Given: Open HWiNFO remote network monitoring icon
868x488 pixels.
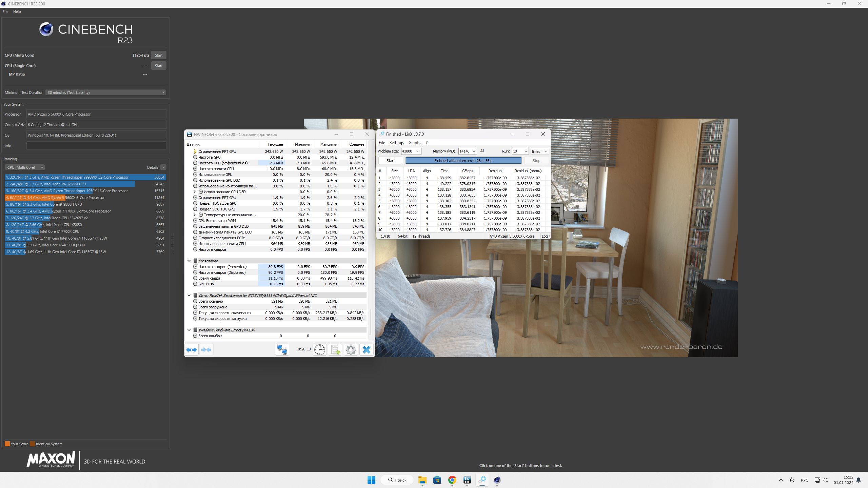Looking at the screenshot, I should [x=282, y=350].
